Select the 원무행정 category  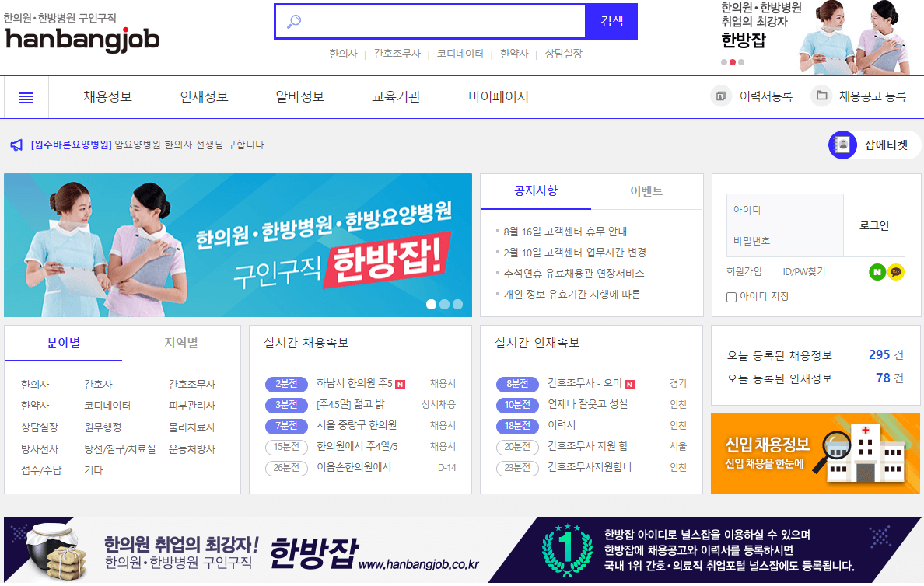pyautogui.click(x=103, y=427)
